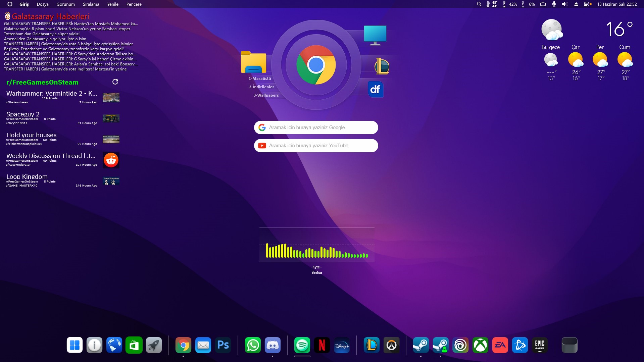The image size is (644, 362).
Task: Launch Ubisoft Connect from the dock
Action: pyautogui.click(x=460, y=345)
